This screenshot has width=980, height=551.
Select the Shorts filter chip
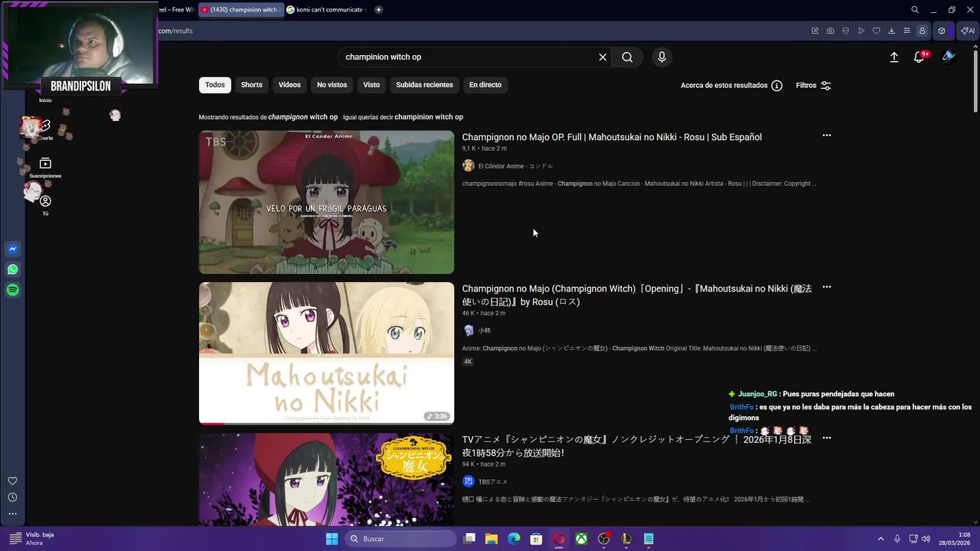point(252,85)
